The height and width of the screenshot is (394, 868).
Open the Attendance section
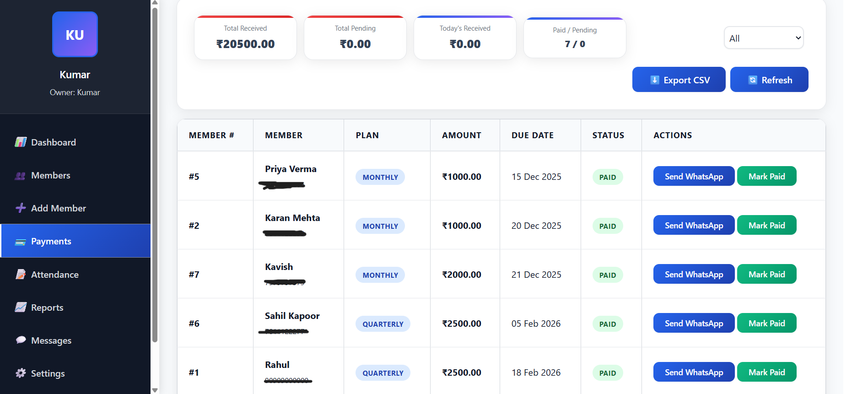(x=75, y=275)
